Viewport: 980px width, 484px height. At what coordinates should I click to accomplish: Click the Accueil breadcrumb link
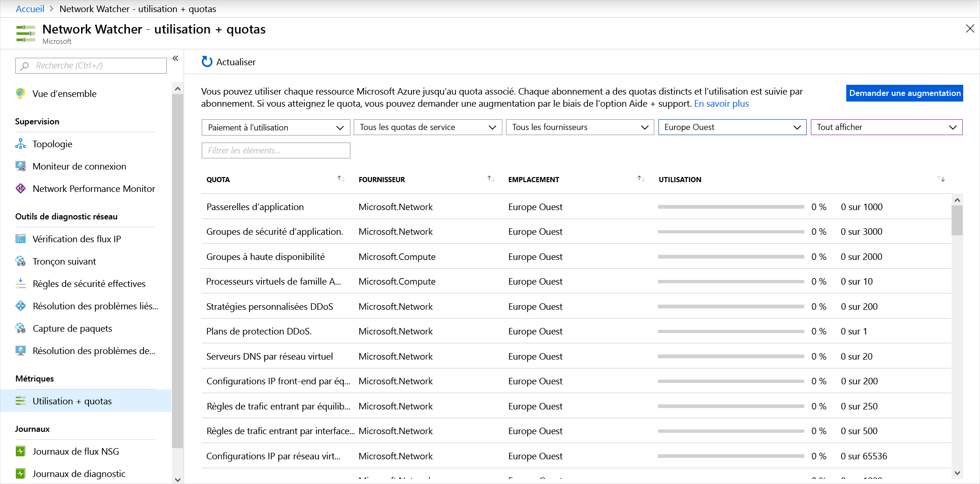coord(30,9)
